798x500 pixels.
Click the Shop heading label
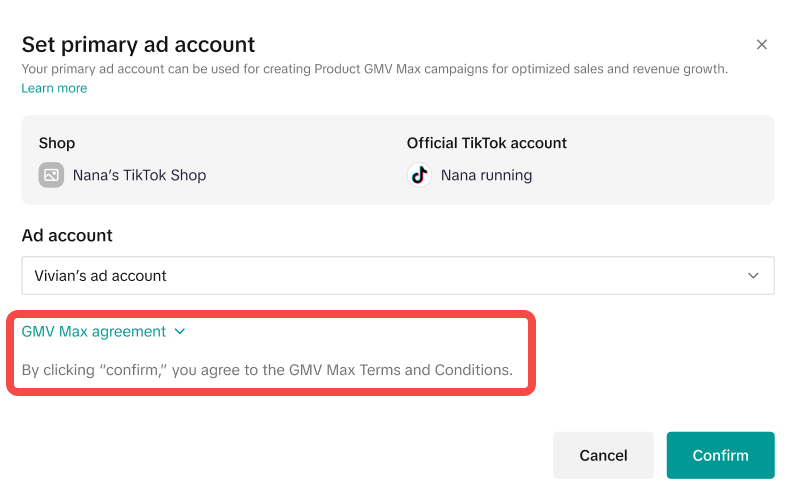click(57, 143)
